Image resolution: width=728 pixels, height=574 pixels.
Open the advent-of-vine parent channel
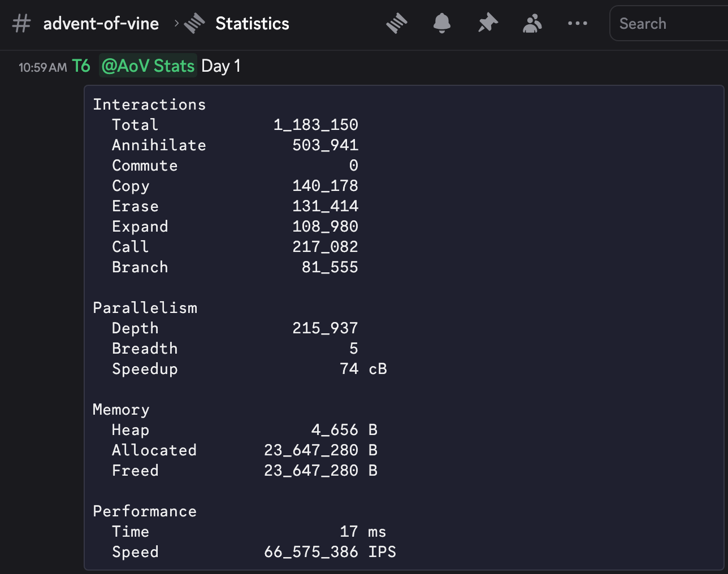point(101,24)
